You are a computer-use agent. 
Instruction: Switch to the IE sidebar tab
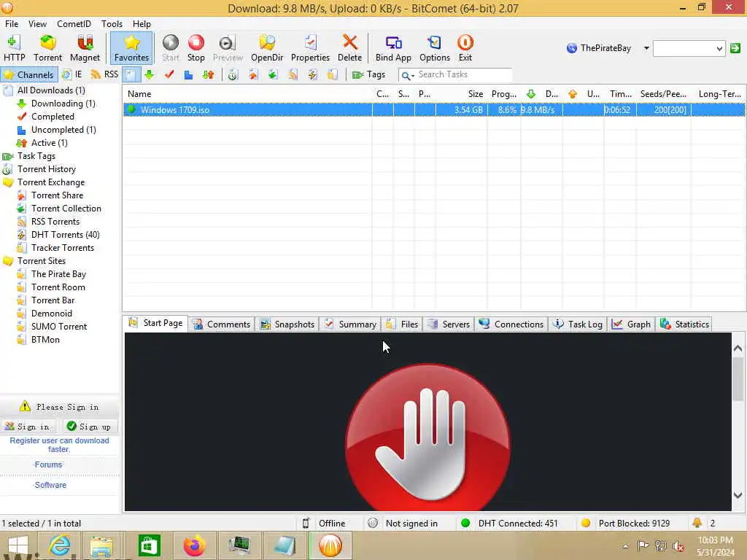pos(72,75)
